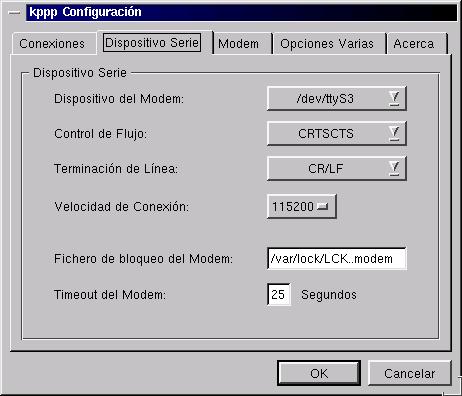This screenshot has height=396, width=462.
Task: Open the Velocidad de Conexión 115200 selector
Action: 302,207
